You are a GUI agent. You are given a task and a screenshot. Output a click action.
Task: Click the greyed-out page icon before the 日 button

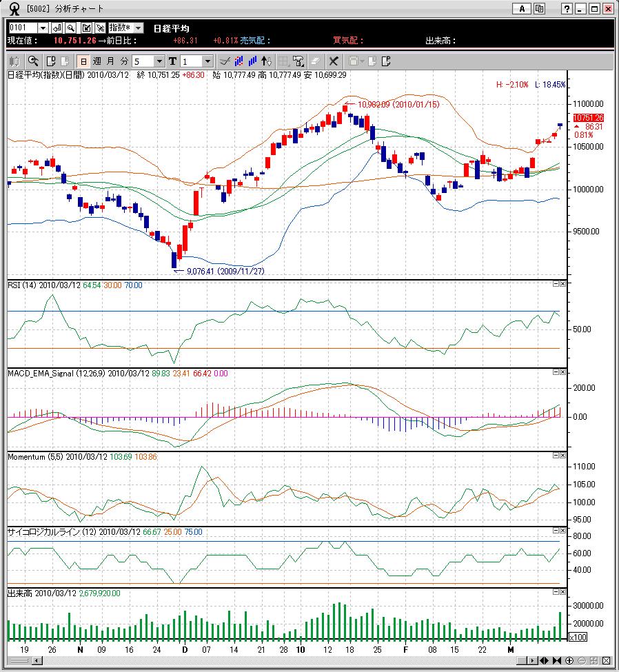[x=65, y=61]
